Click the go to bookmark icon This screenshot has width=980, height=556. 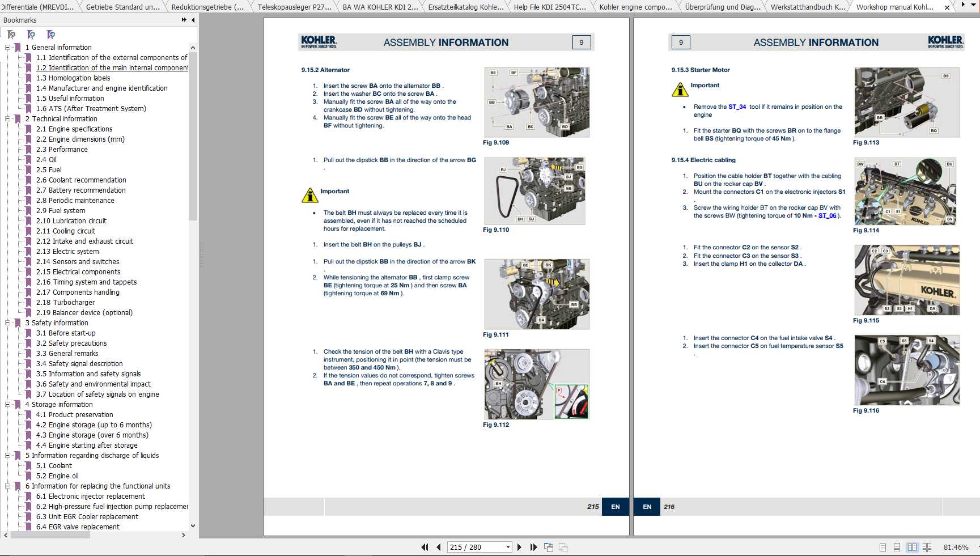(x=51, y=35)
